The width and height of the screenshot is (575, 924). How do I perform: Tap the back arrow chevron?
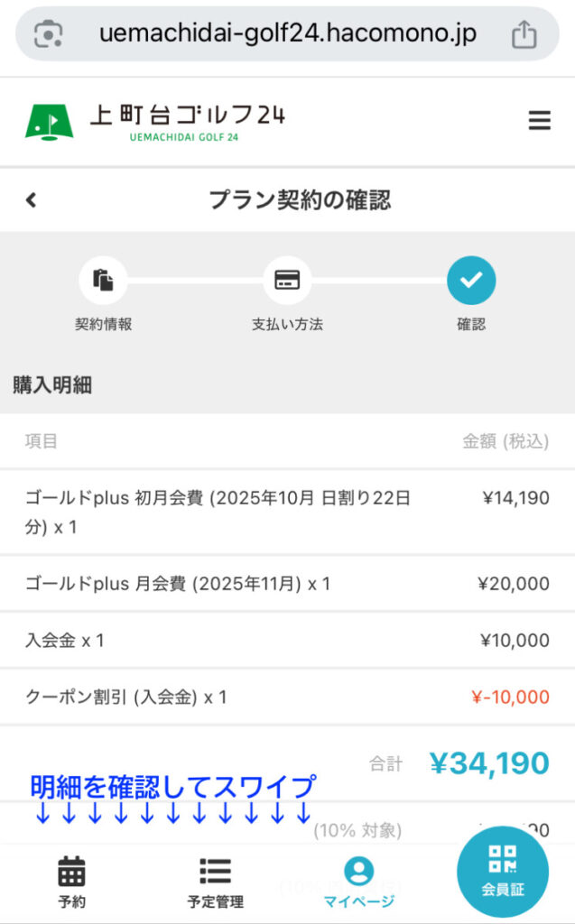(x=32, y=199)
